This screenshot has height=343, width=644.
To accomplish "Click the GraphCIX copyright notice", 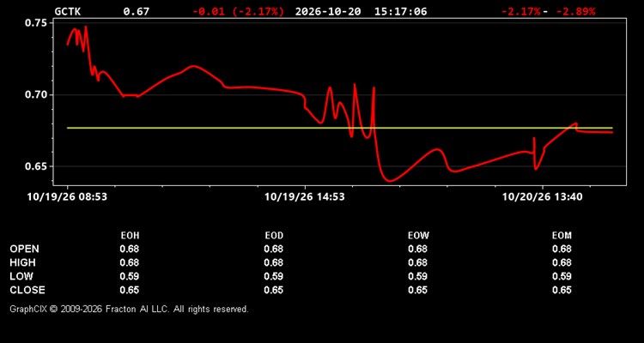I will tap(129, 309).
